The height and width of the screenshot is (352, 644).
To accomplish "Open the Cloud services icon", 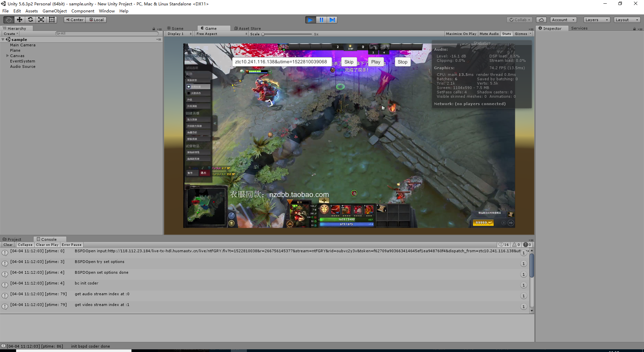I will click(x=541, y=20).
